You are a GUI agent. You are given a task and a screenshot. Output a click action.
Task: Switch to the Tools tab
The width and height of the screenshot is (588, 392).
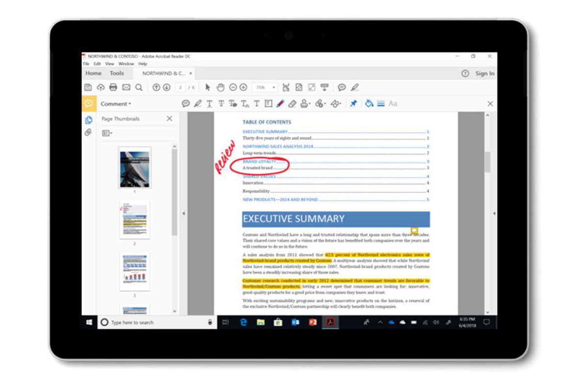(117, 73)
